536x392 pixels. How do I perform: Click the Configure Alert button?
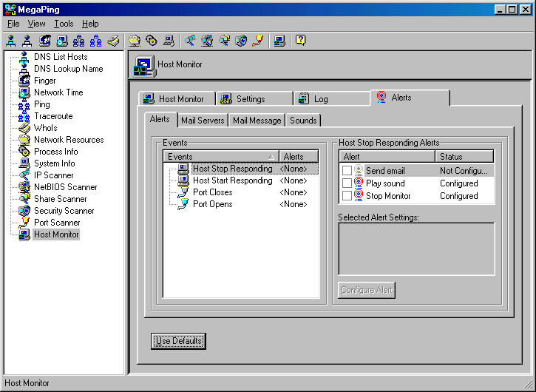tap(367, 290)
